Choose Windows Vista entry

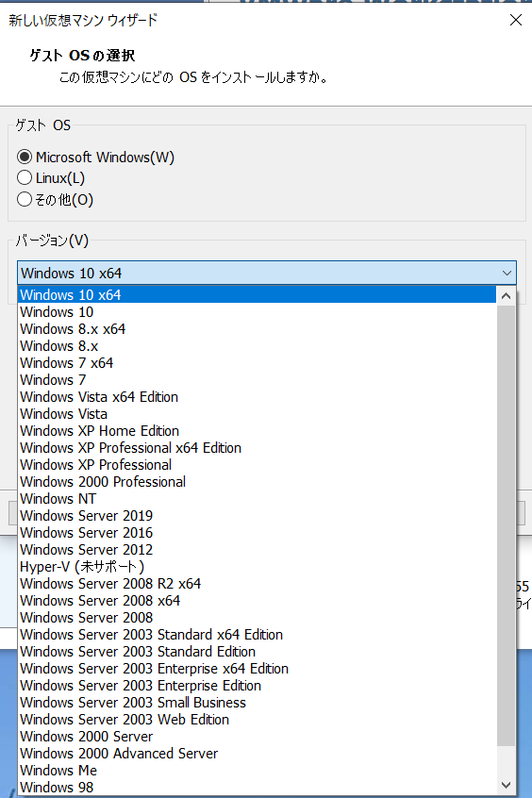click(x=258, y=414)
